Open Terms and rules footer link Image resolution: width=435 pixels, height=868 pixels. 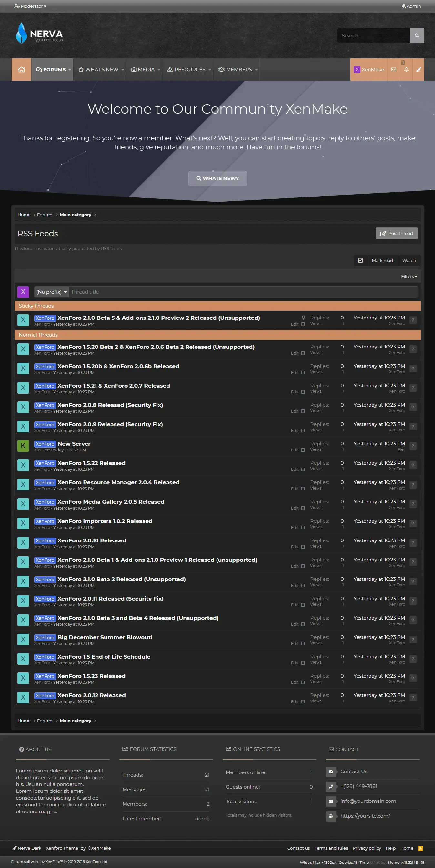tap(331, 848)
